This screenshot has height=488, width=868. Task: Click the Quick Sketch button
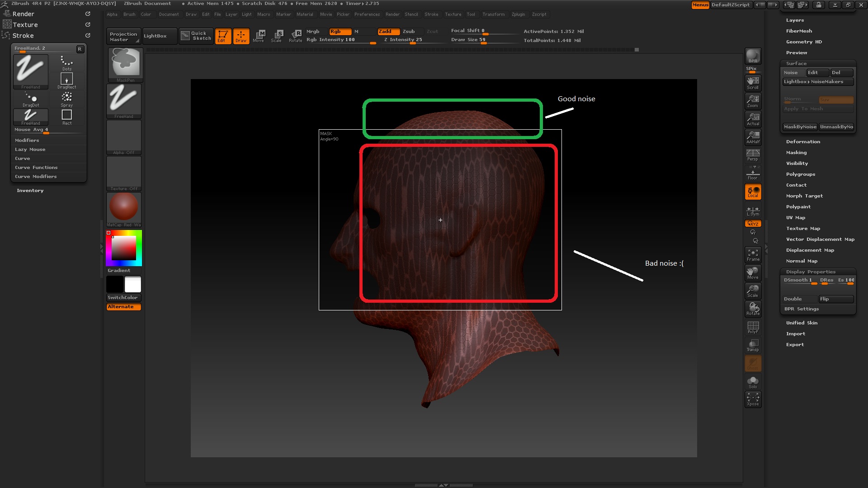[x=196, y=36]
